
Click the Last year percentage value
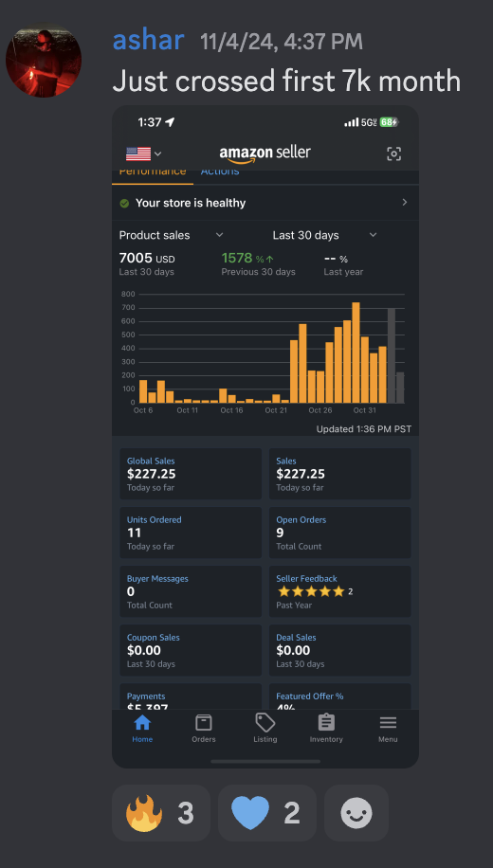coord(336,259)
